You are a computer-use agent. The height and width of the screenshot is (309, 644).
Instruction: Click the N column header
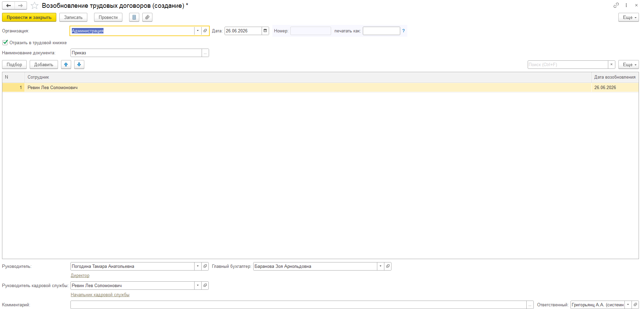[13, 77]
